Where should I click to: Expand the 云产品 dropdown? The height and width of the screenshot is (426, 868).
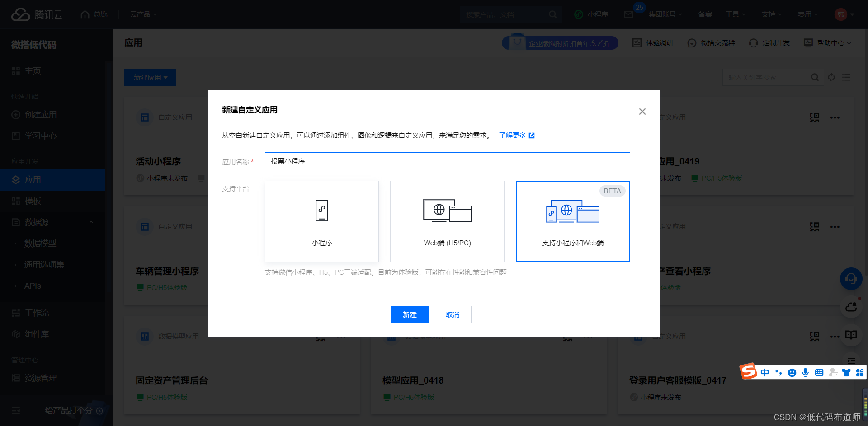tap(143, 14)
